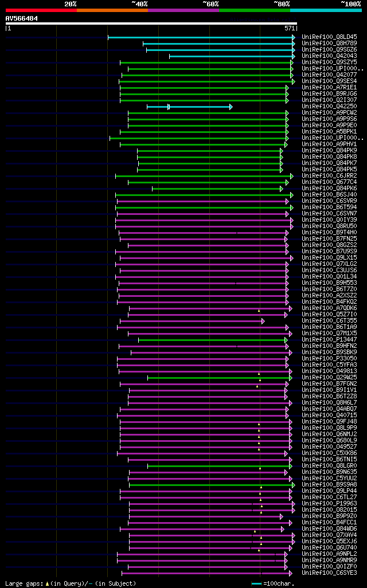Click the UniRef100_A9PHV1 label
The image size is (367, 588).
330,144
